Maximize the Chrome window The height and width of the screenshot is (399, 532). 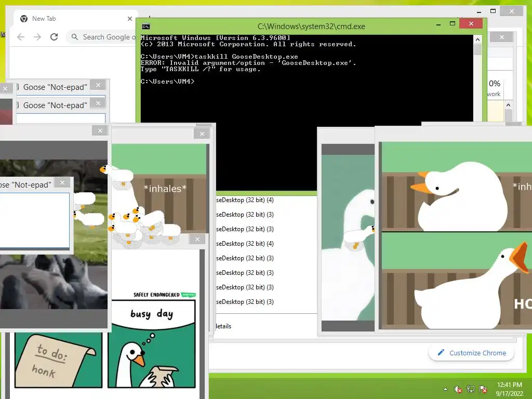click(493, 11)
